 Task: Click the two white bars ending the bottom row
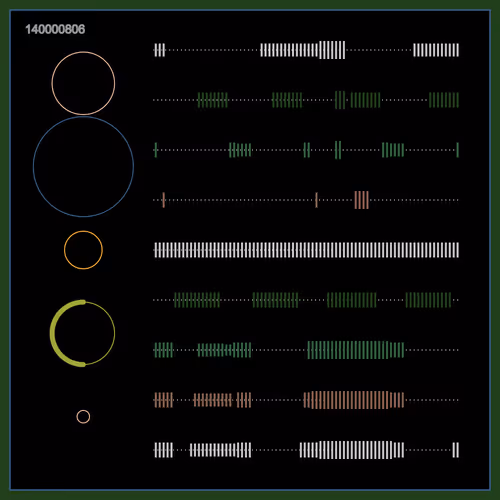pyautogui.click(x=456, y=450)
